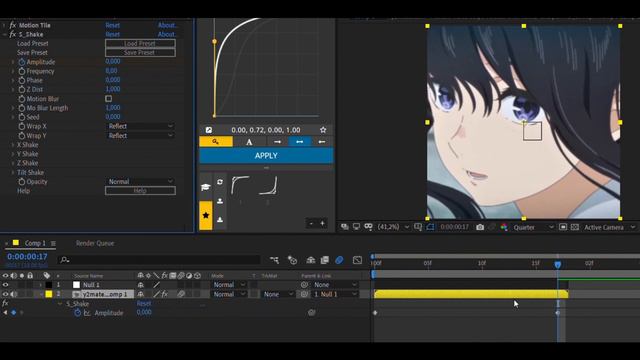The image size is (640, 360).
Task: Toggle the transparency grid button in viewer
Action: coord(575,227)
